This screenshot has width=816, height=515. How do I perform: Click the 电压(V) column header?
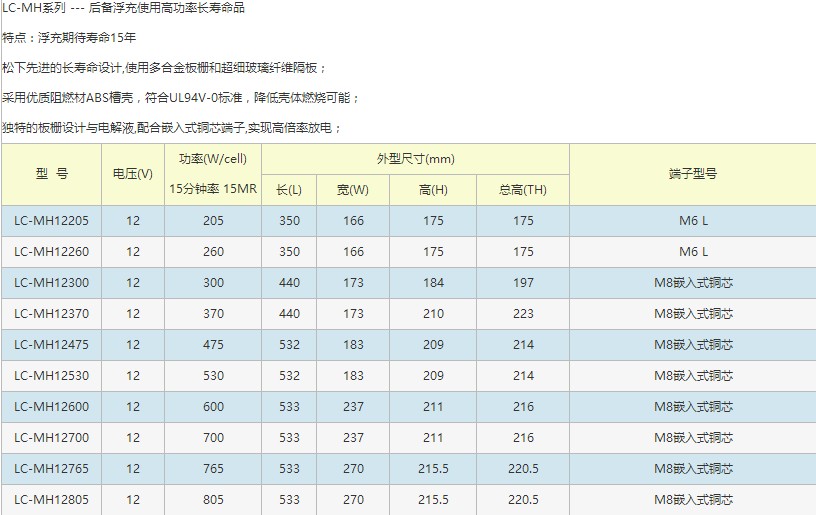click(x=133, y=174)
